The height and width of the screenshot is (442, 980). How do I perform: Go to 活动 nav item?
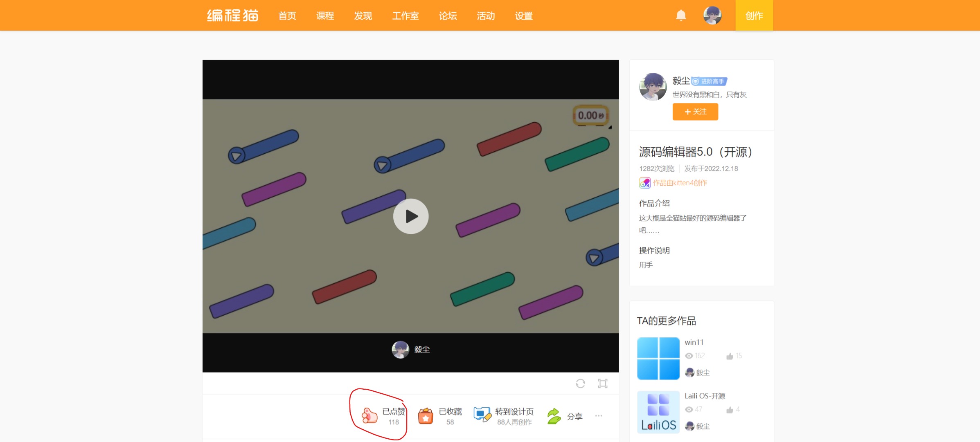pyautogui.click(x=486, y=16)
